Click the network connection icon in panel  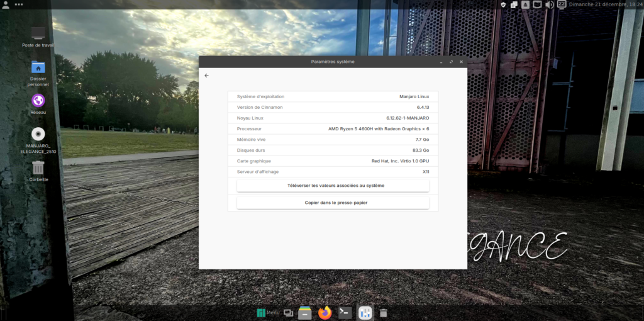coord(537,4)
